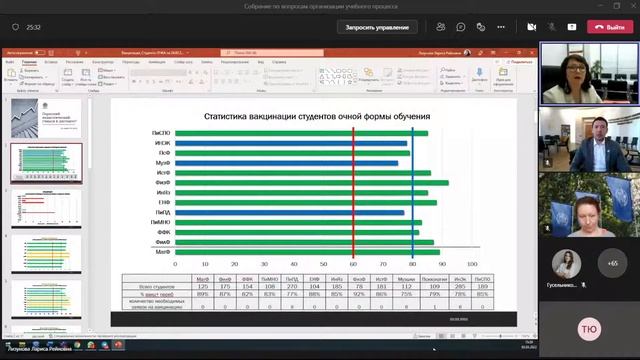The width and height of the screenshot is (640, 360).
Task: Select the third slide thumbnail with red bars
Action: [46, 209]
